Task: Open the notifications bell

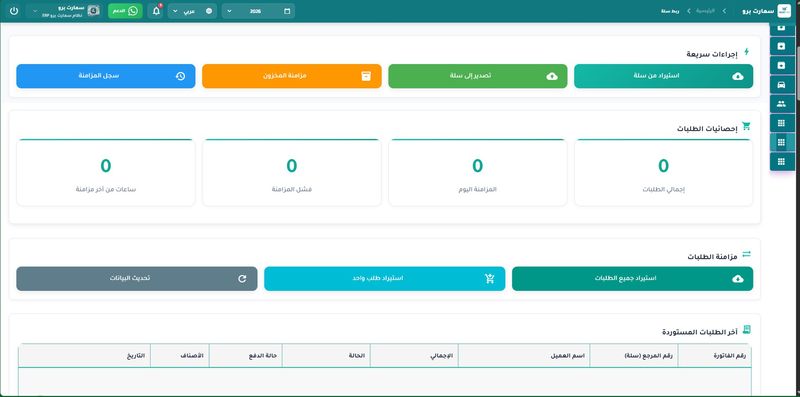Action: (x=156, y=11)
